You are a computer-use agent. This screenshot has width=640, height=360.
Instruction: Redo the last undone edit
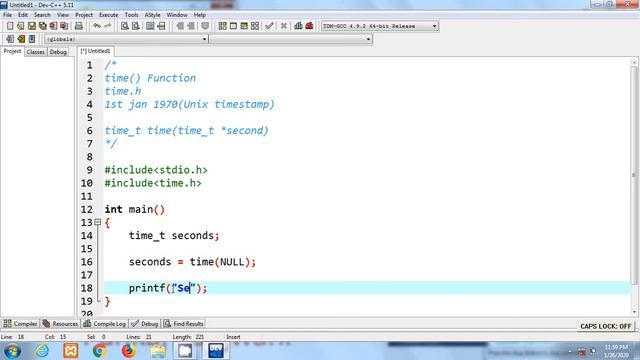pos(108,26)
